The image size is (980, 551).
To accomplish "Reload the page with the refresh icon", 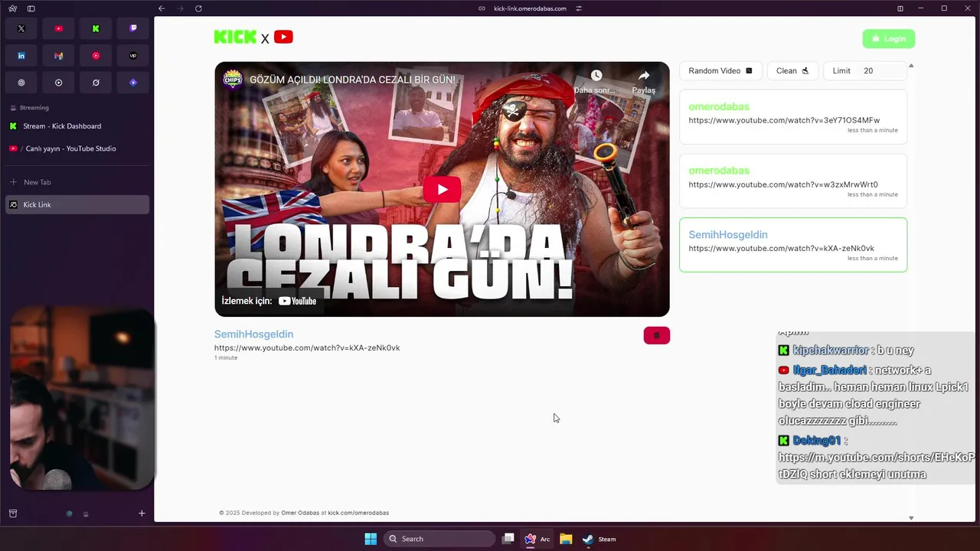I will 198,8.
